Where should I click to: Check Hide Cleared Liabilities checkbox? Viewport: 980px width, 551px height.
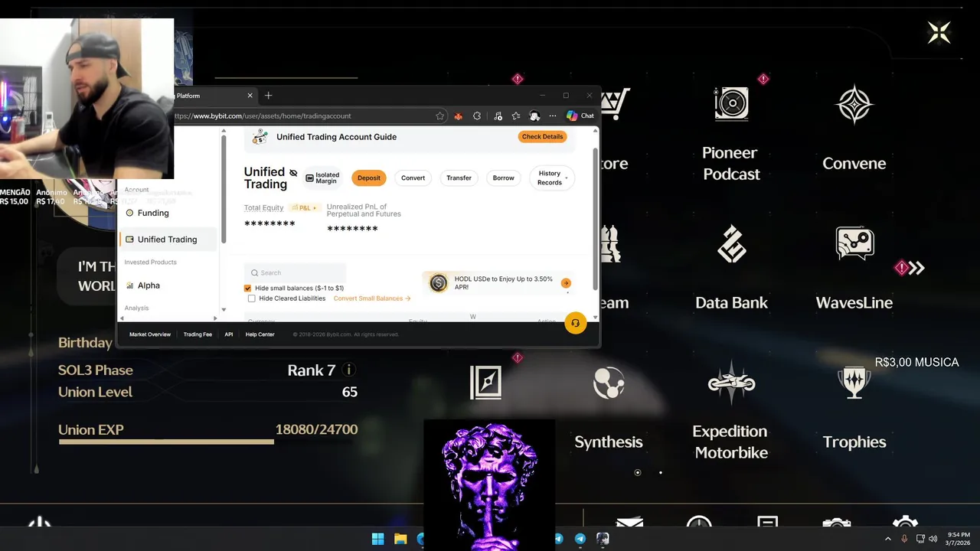pyautogui.click(x=252, y=298)
